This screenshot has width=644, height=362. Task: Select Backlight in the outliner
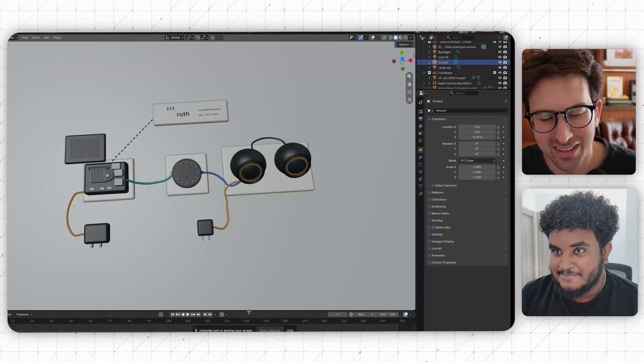pos(444,52)
